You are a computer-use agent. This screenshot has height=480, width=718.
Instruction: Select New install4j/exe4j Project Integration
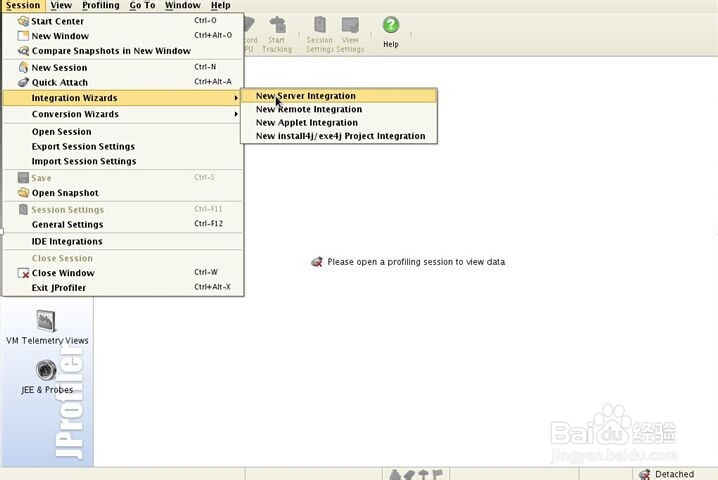(339, 136)
